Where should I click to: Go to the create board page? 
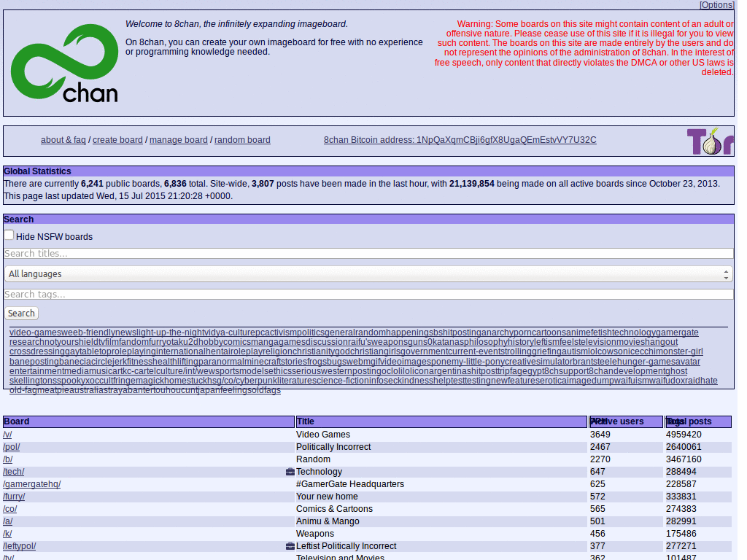click(x=117, y=140)
